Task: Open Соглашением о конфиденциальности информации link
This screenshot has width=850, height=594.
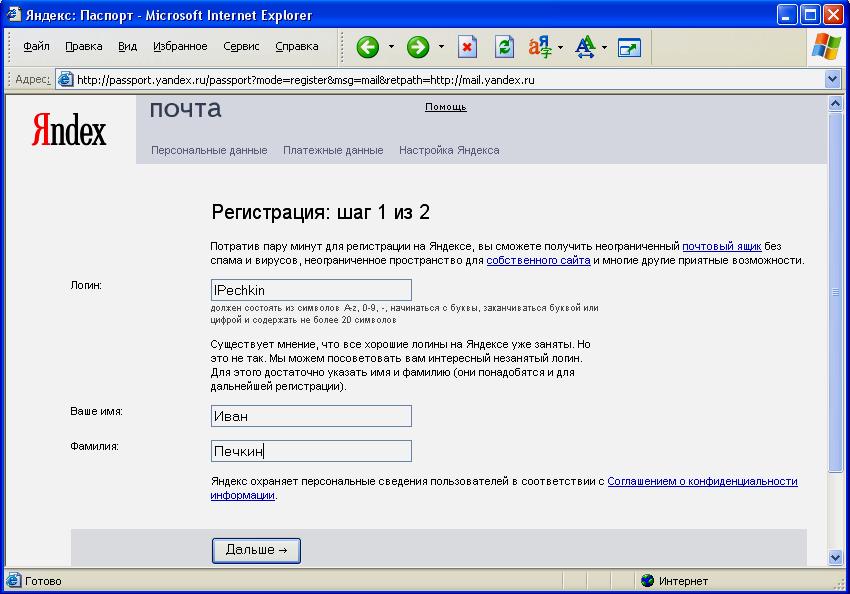Action: click(x=702, y=481)
